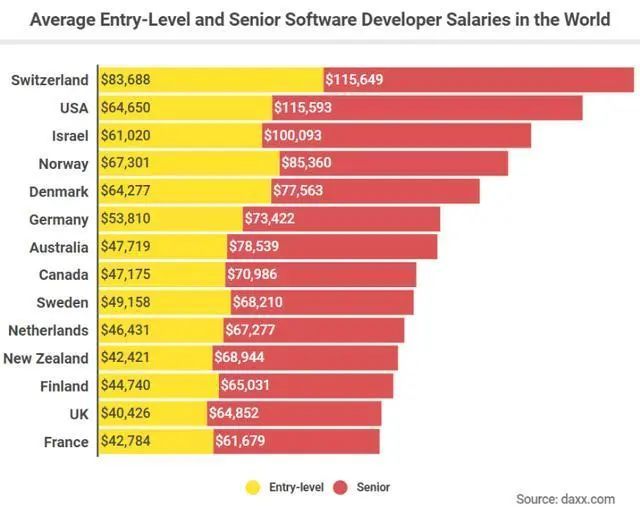Image resolution: width=640 pixels, height=514 pixels.
Task: Click the USA $115,593 senior bar
Action: point(427,108)
